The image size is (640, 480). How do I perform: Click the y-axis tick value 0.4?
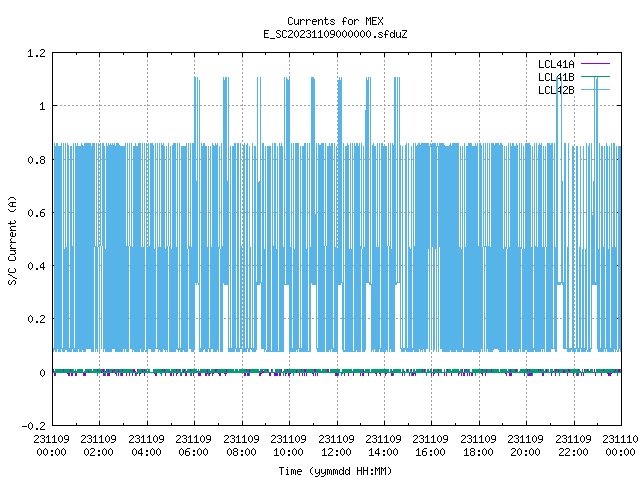click(36, 266)
